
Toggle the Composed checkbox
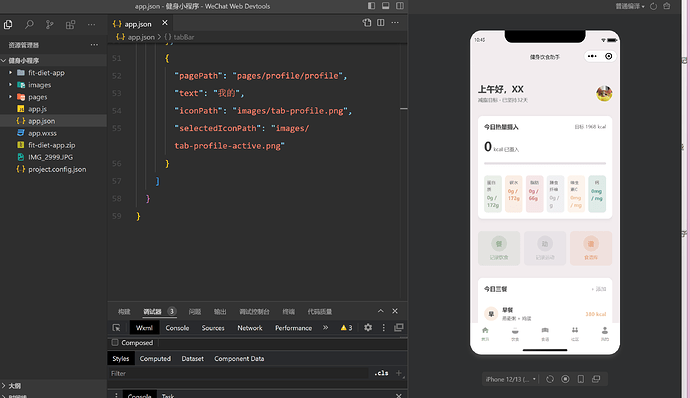115,343
